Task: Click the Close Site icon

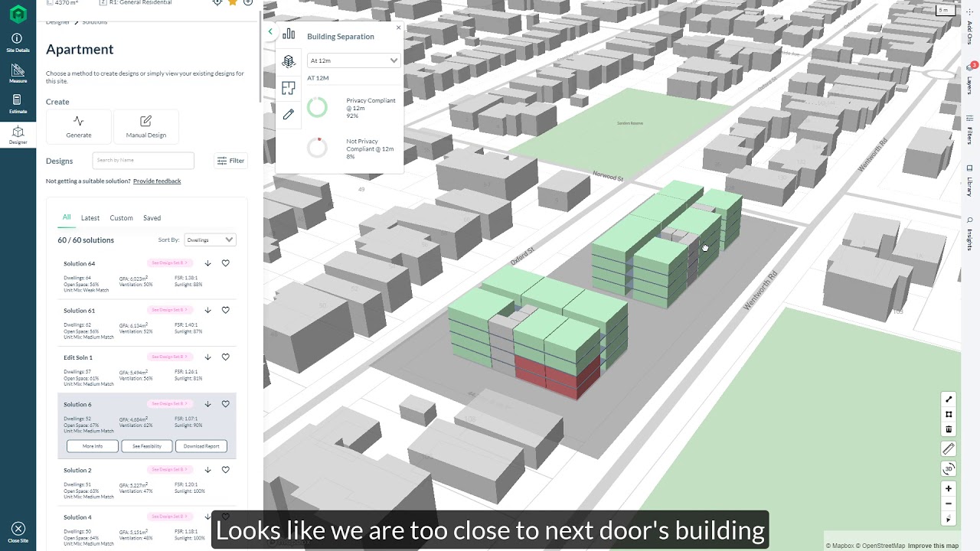Action: [18, 532]
